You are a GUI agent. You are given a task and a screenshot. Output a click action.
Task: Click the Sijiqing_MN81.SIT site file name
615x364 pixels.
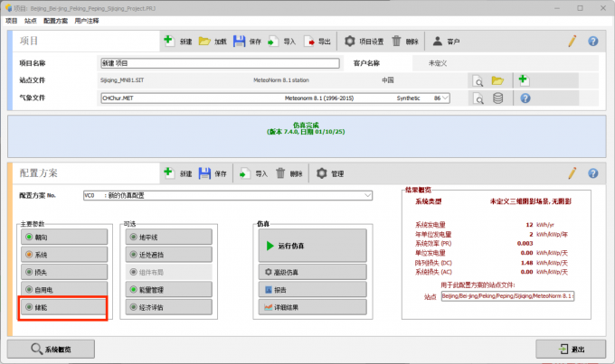(x=122, y=80)
